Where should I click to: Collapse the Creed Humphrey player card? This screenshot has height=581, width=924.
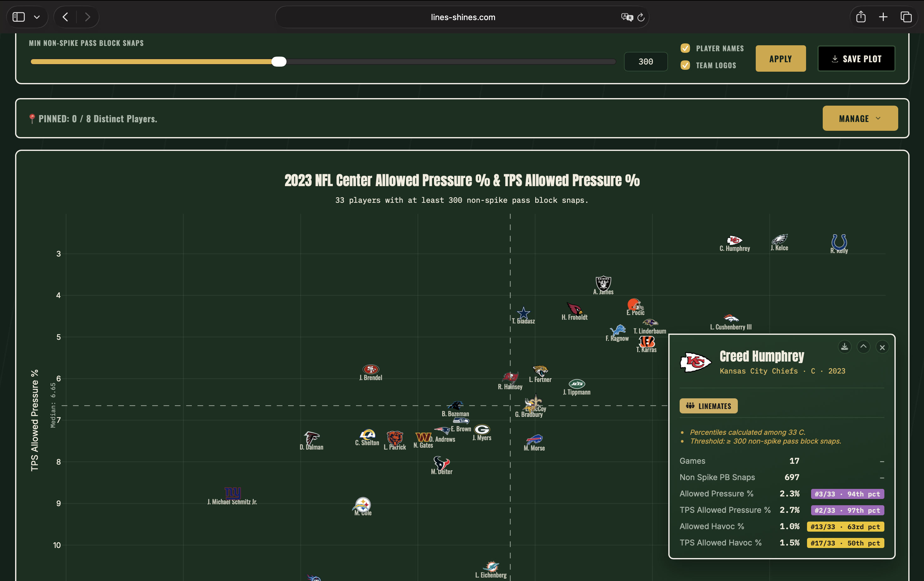click(863, 347)
